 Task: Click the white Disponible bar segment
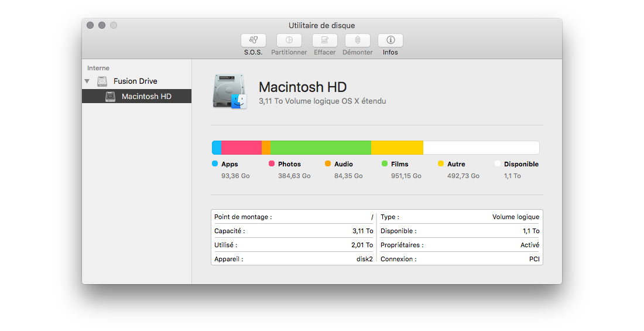pos(481,148)
